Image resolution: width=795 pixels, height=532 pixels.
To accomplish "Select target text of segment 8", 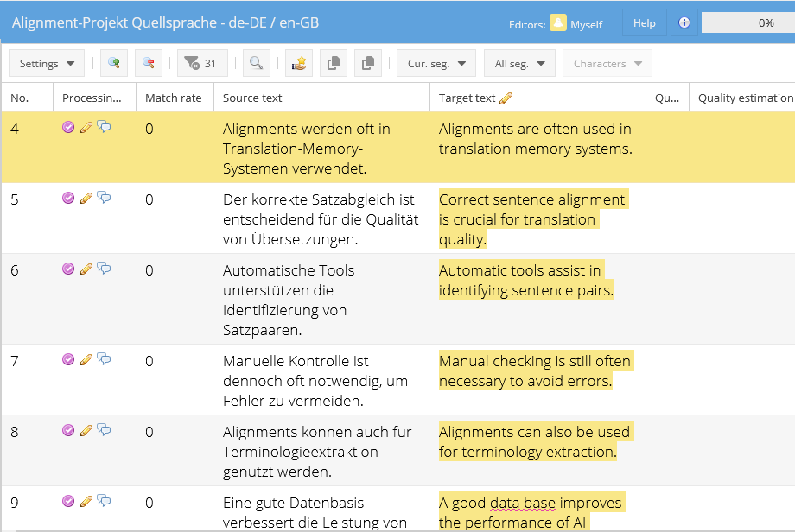I will click(x=534, y=441).
